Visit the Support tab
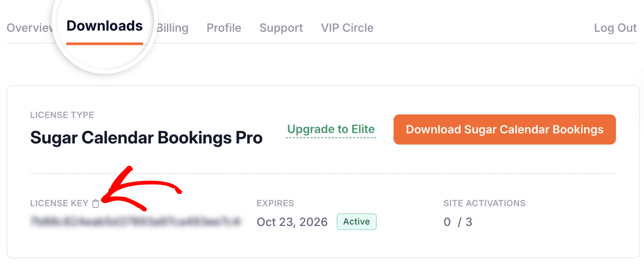644x270 pixels. (x=281, y=28)
